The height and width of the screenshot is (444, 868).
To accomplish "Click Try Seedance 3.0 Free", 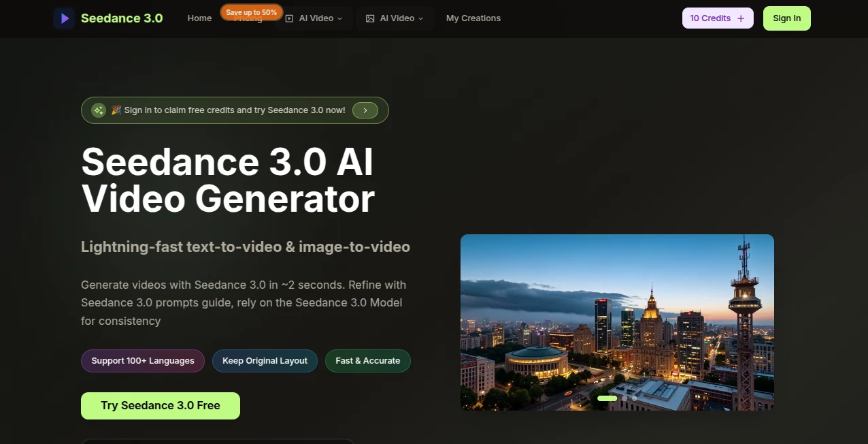I will [160, 405].
